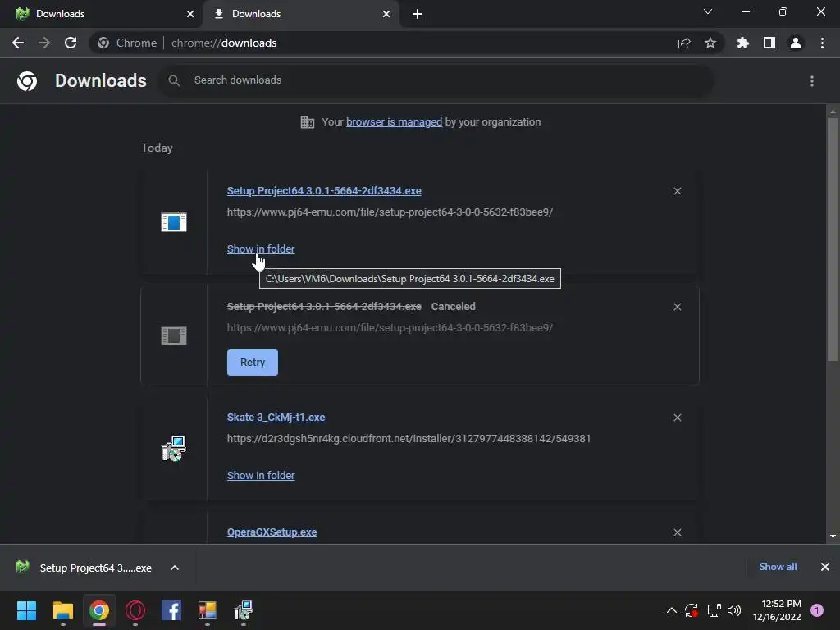Open the clock showing 12:52 PM

pyautogui.click(x=777, y=610)
